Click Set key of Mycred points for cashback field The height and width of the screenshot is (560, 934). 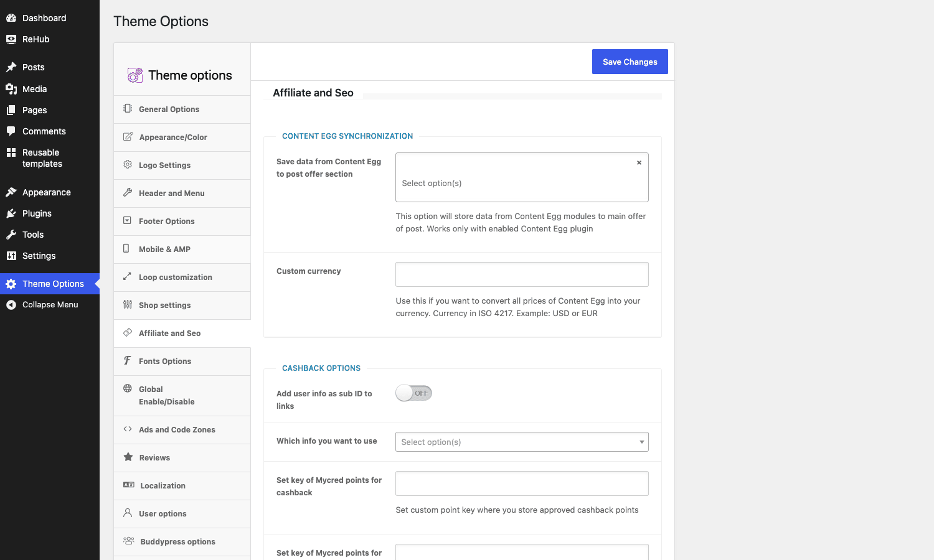(x=522, y=483)
